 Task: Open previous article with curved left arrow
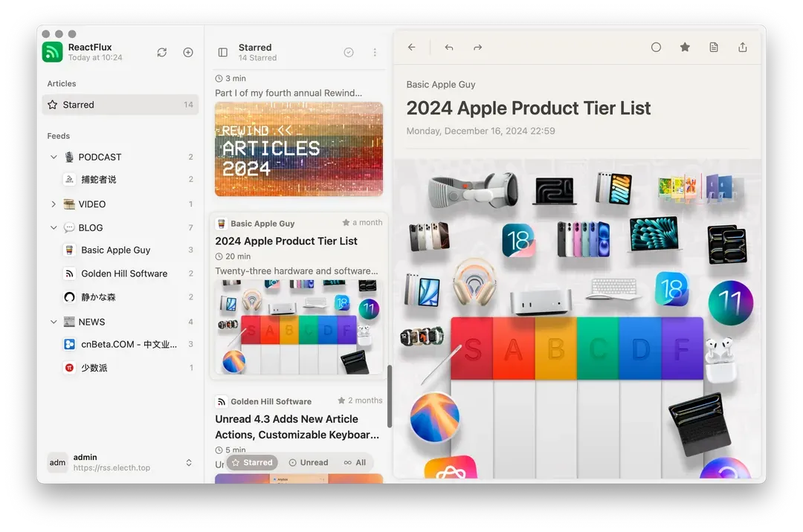[449, 48]
